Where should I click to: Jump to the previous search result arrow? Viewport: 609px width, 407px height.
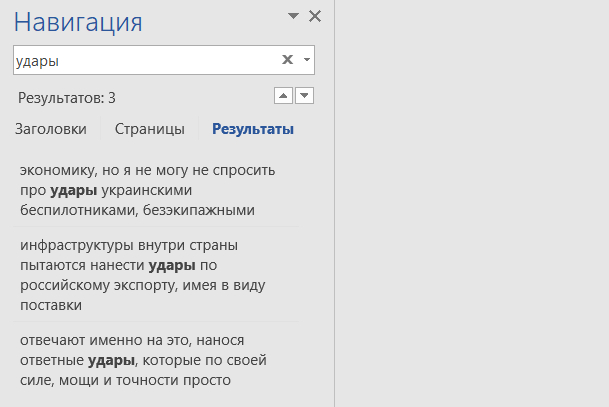click(x=283, y=96)
